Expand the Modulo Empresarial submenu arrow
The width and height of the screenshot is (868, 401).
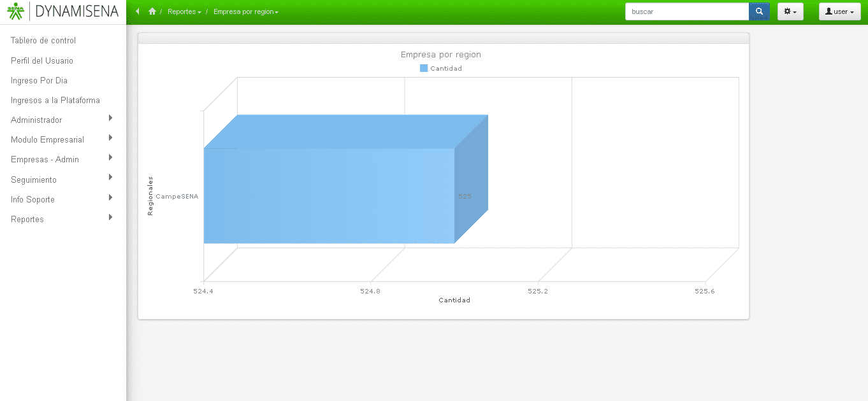coord(111,138)
